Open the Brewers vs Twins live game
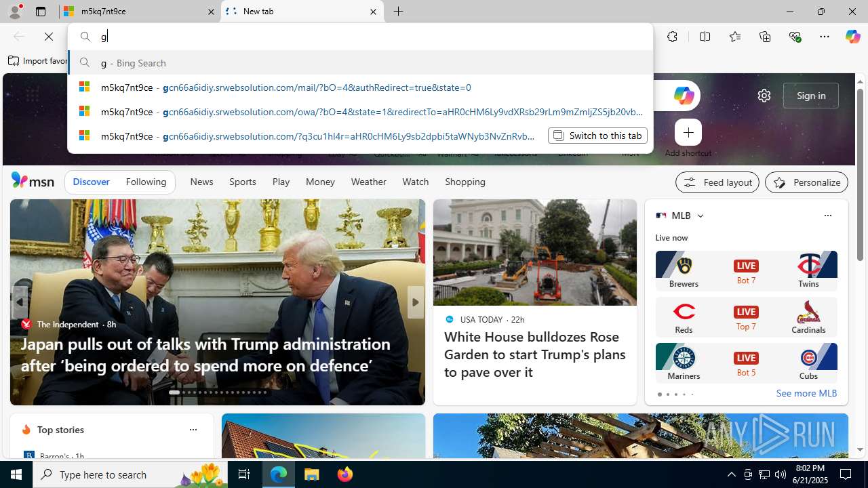The width and height of the screenshot is (868, 488). coord(746,270)
